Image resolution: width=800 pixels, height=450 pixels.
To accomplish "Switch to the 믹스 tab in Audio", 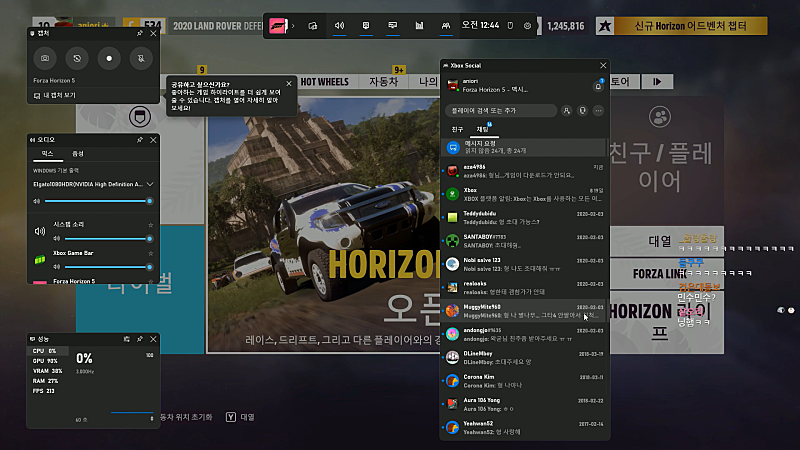I will 47,154.
